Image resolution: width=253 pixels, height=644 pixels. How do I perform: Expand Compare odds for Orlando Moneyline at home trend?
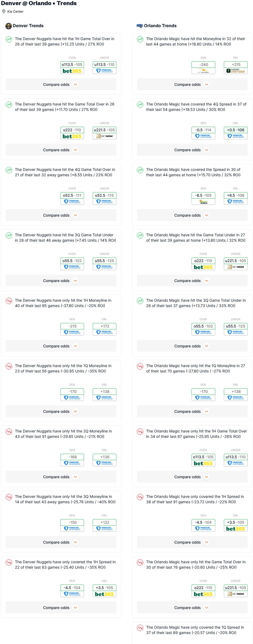pos(192,85)
